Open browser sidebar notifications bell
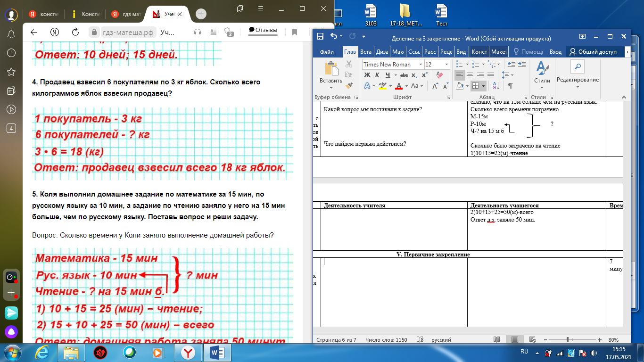Image resolution: width=644 pixels, height=362 pixels. pyautogui.click(x=11, y=34)
